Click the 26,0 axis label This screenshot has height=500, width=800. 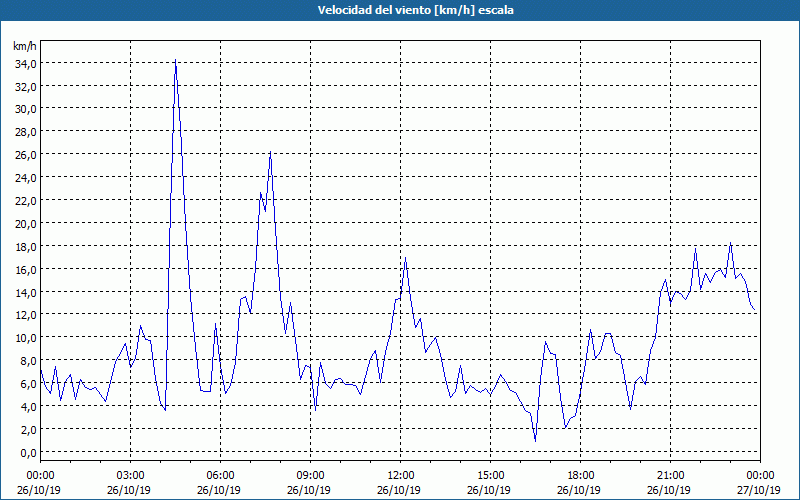pos(25,155)
